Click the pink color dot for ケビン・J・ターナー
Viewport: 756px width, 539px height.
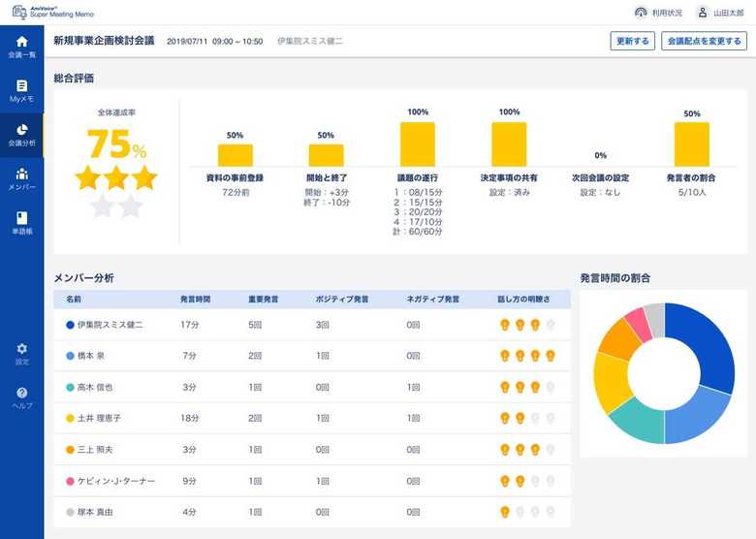coord(70,481)
